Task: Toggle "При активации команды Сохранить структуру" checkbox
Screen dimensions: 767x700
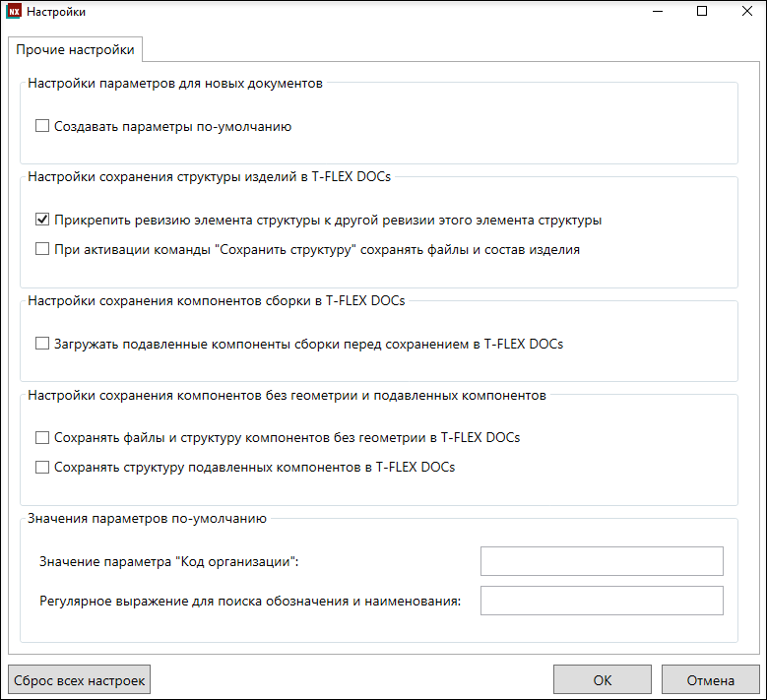Action: pos(42,249)
